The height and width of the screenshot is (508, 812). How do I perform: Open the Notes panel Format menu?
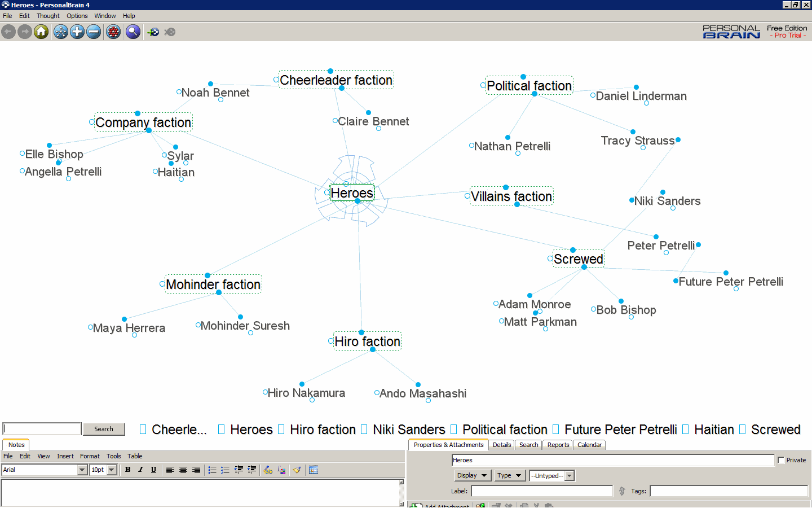[90, 456]
